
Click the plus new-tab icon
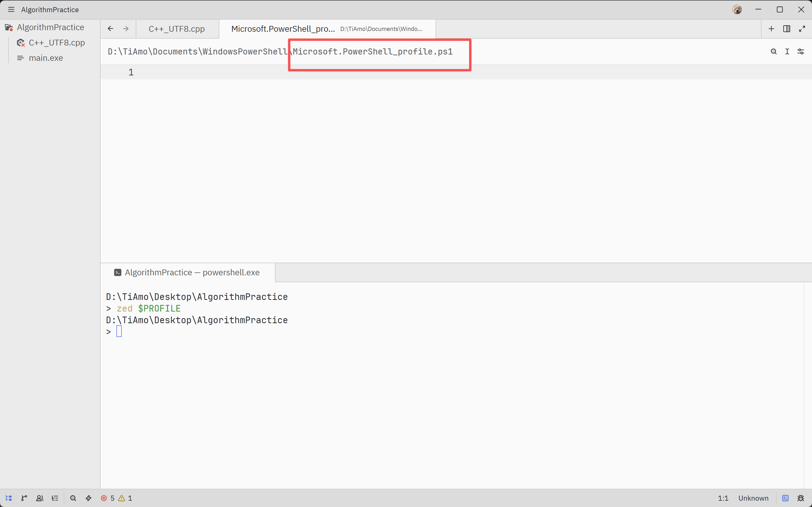(x=771, y=29)
